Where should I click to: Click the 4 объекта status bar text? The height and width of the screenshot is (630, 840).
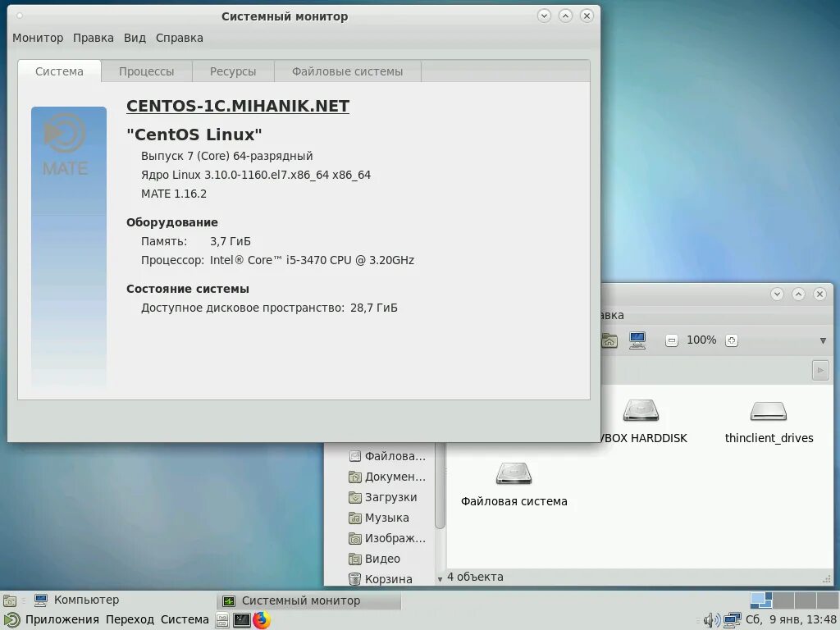pyautogui.click(x=475, y=577)
